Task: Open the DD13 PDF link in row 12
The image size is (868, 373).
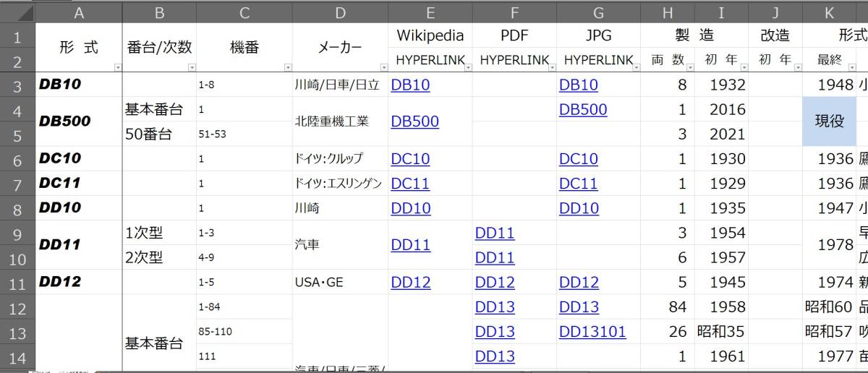Action: [495, 307]
